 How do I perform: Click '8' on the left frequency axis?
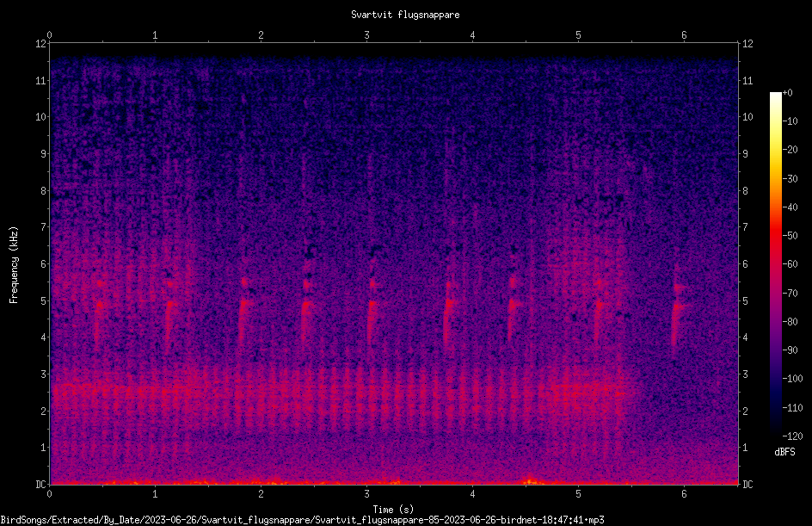coord(44,191)
